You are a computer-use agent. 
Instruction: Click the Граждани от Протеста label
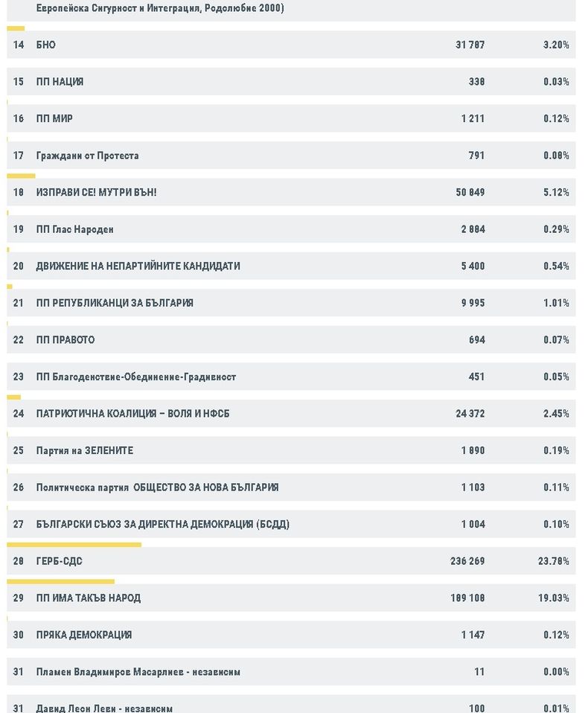point(87,156)
